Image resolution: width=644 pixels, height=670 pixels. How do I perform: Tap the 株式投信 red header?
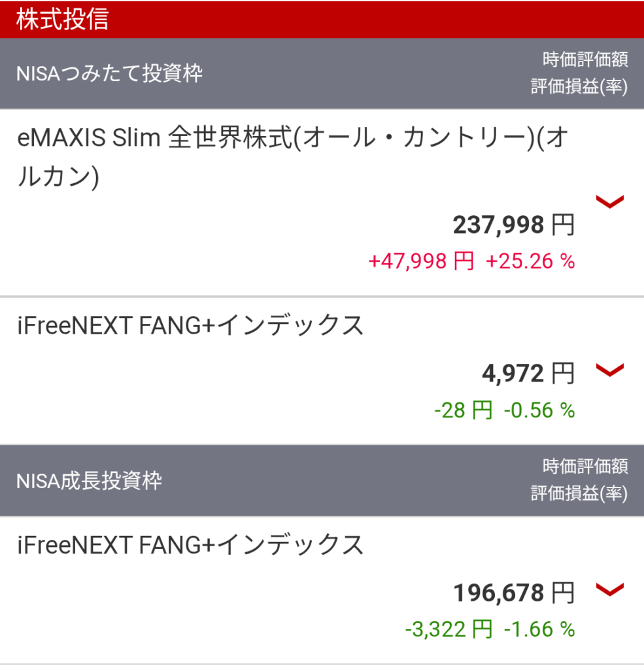tap(63, 19)
